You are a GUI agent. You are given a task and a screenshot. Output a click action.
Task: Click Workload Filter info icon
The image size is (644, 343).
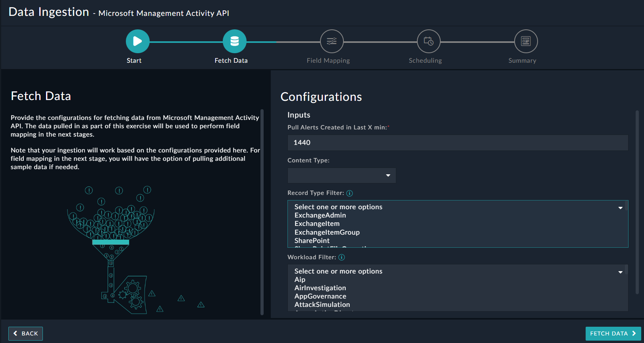(341, 257)
